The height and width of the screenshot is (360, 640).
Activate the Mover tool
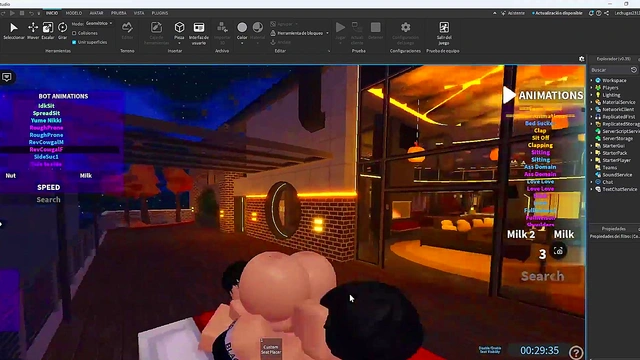tap(33, 31)
